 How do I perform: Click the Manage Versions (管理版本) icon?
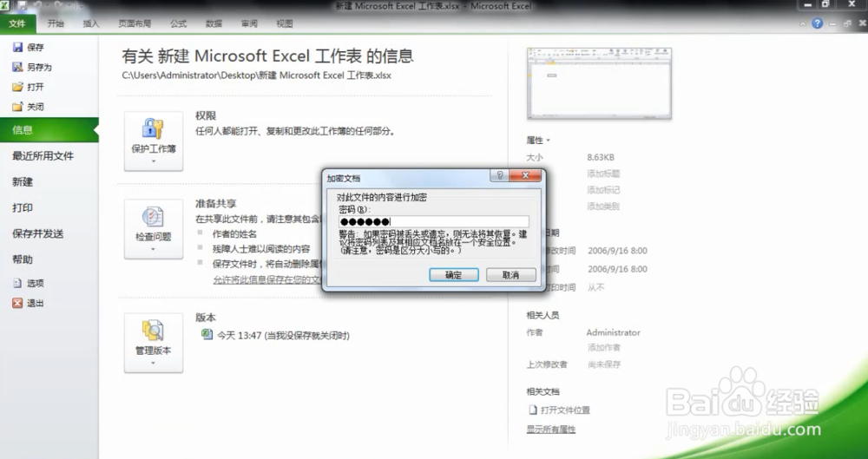pos(153,331)
